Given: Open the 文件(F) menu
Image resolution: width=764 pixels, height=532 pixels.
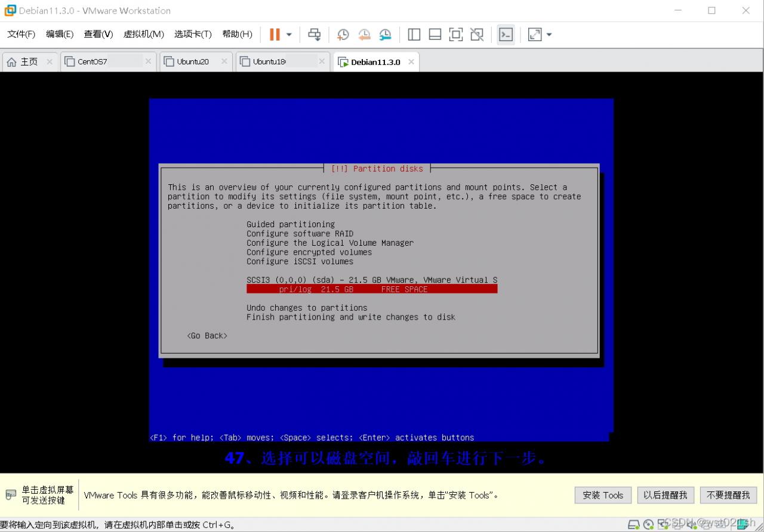Looking at the screenshot, I should tap(21, 34).
